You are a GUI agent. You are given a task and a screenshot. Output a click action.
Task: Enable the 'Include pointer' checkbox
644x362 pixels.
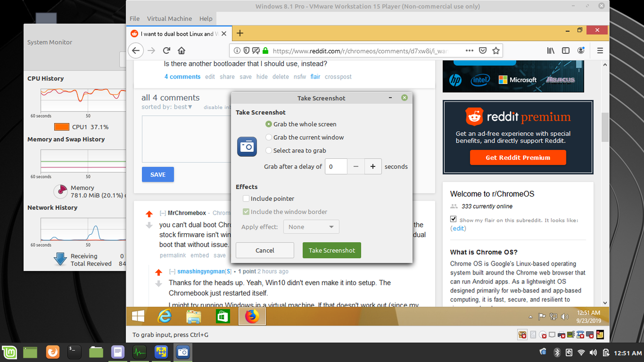246,198
